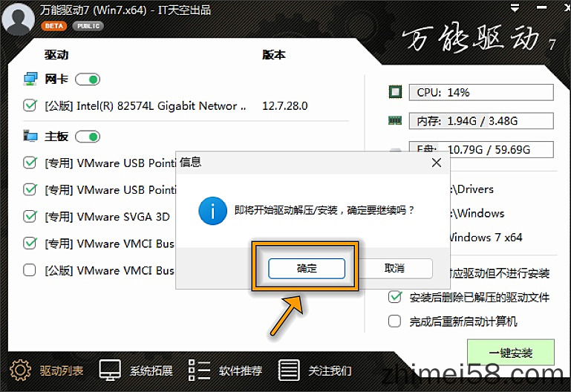Click version number 12.7.28.0
This screenshot has height=392, width=571.
coord(285,106)
